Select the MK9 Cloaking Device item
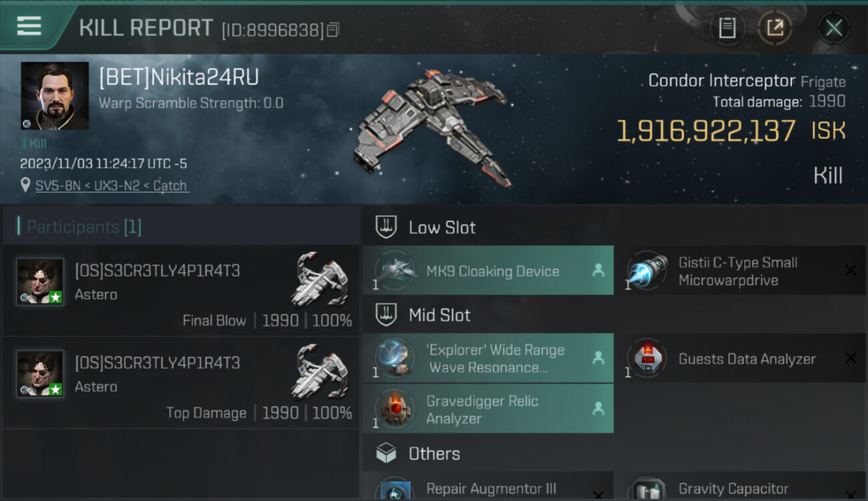Image resolution: width=868 pixels, height=501 pixels. coord(488,271)
